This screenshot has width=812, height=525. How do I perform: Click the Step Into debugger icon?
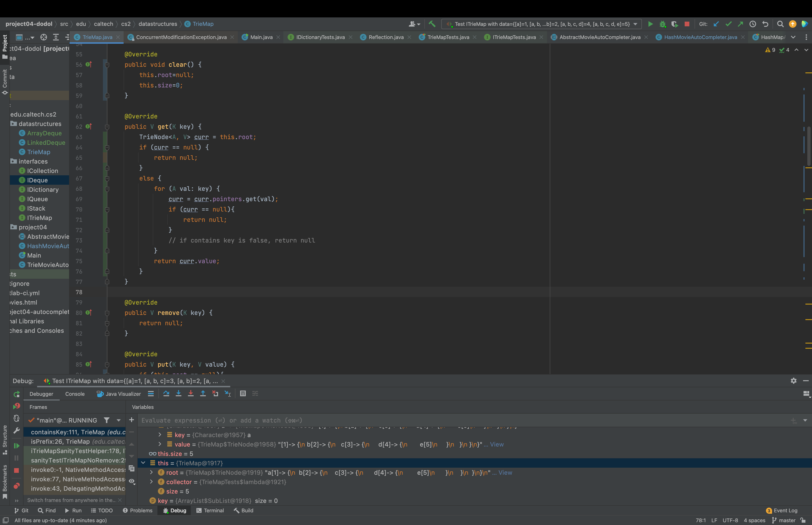(x=178, y=394)
